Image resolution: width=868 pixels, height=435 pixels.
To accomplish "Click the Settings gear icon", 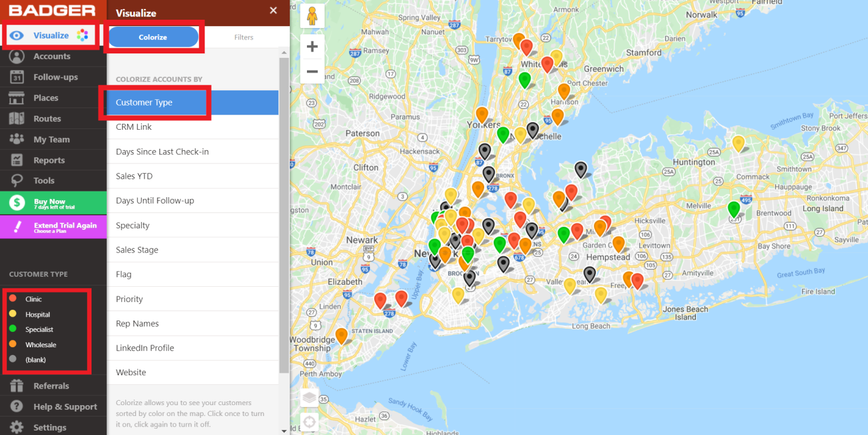I will pyautogui.click(x=17, y=427).
